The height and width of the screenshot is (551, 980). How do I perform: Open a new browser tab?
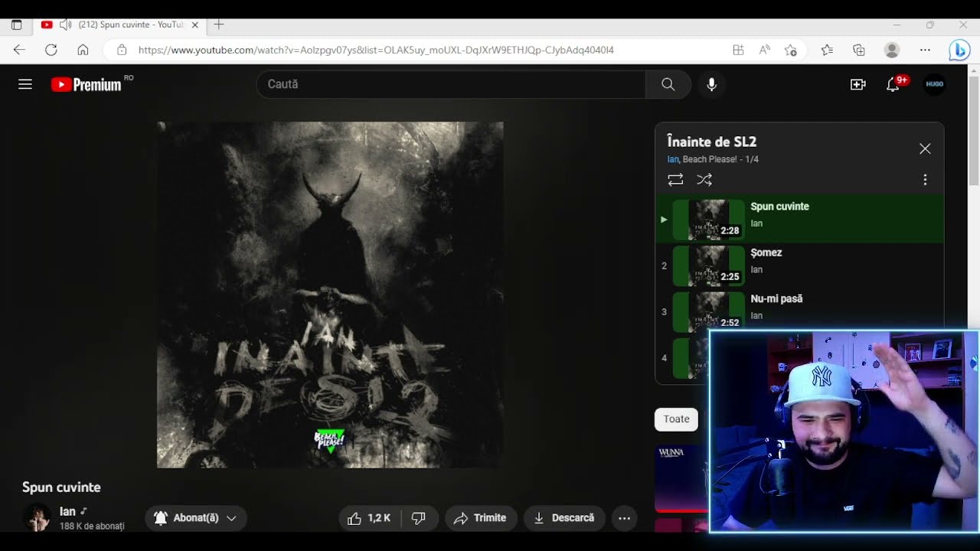point(219,24)
